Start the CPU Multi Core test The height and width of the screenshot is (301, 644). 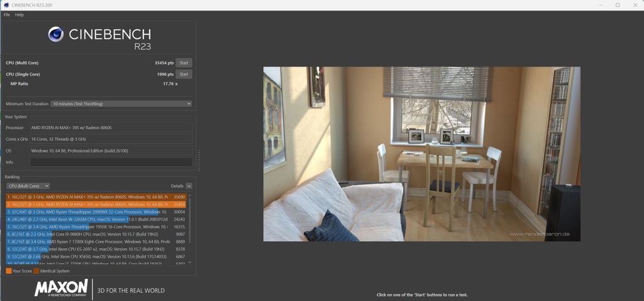tap(184, 63)
